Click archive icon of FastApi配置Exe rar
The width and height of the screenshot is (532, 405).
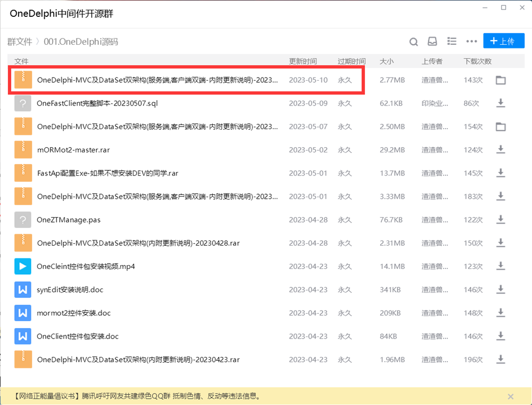23,173
